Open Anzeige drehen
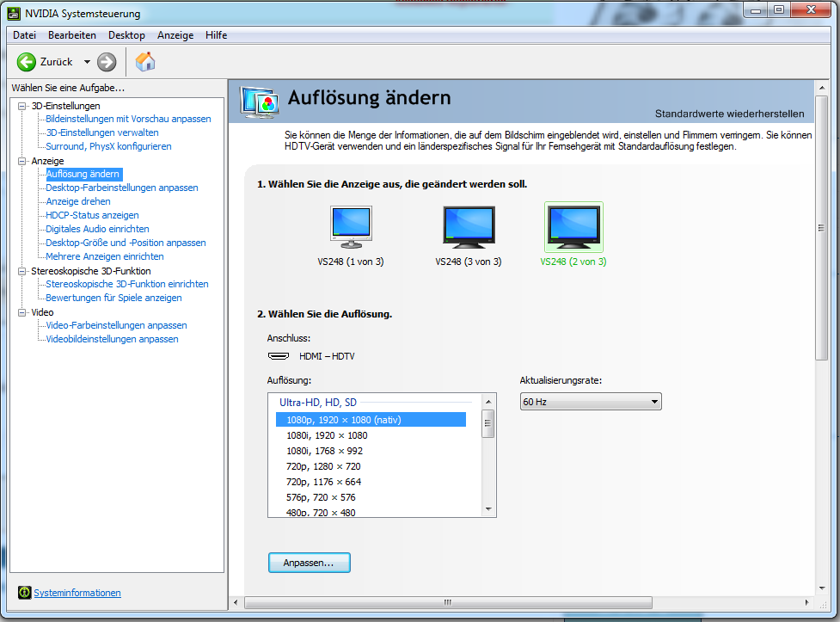Screen dimensions: 840x622 pyautogui.click(x=78, y=201)
